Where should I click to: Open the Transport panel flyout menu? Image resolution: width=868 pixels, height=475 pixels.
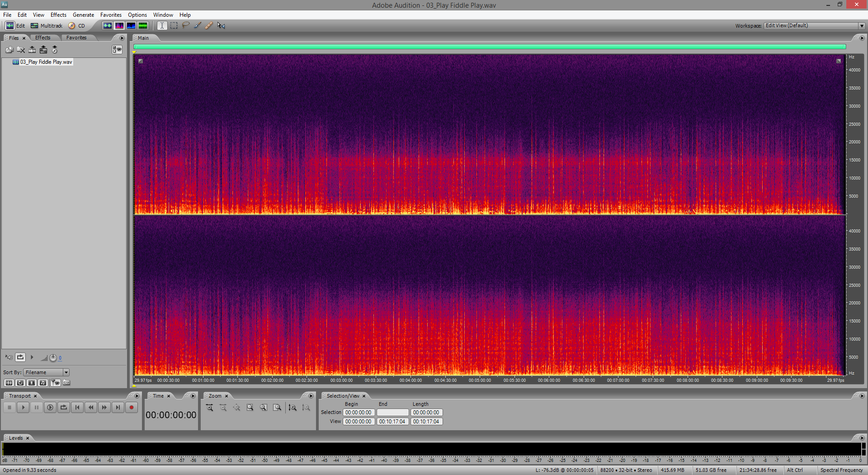(x=137, y=396)
